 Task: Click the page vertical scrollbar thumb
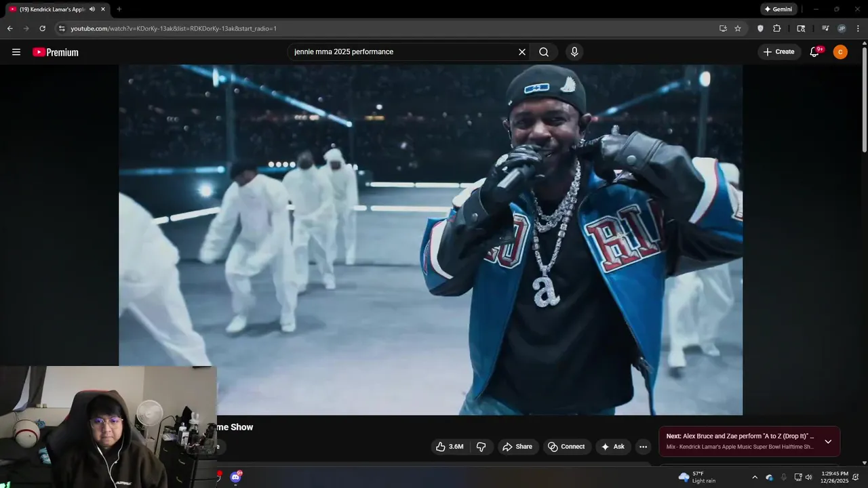point(864,99)
